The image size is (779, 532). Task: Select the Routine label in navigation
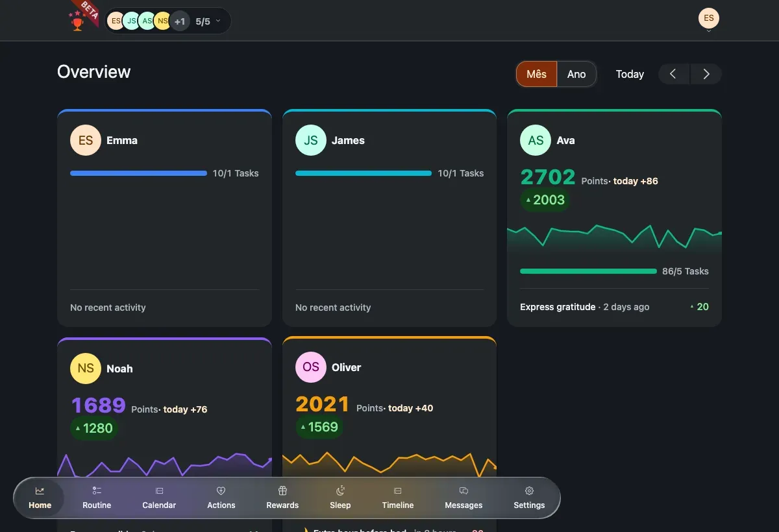click(97, 505)
